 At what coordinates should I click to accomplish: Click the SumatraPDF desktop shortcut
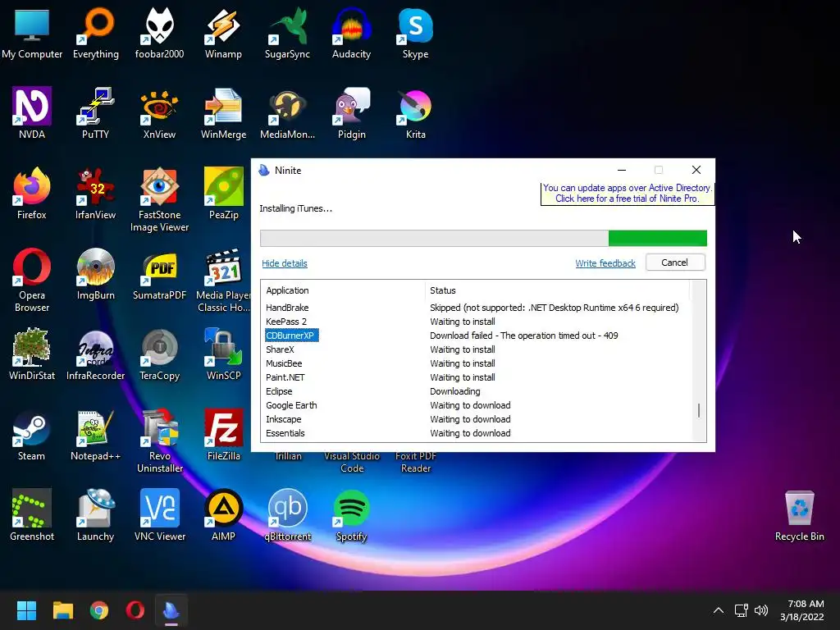pos(160,274)
